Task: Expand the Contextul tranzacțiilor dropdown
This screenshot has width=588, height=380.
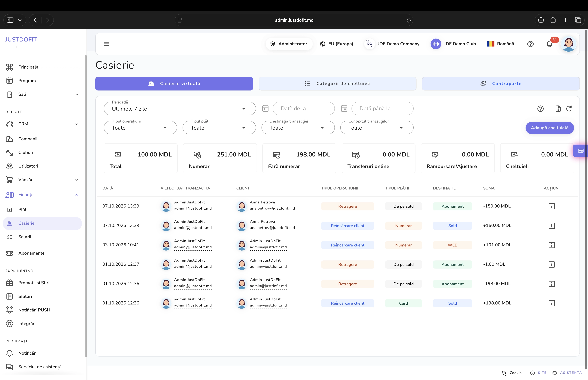Action: (377, 128)
